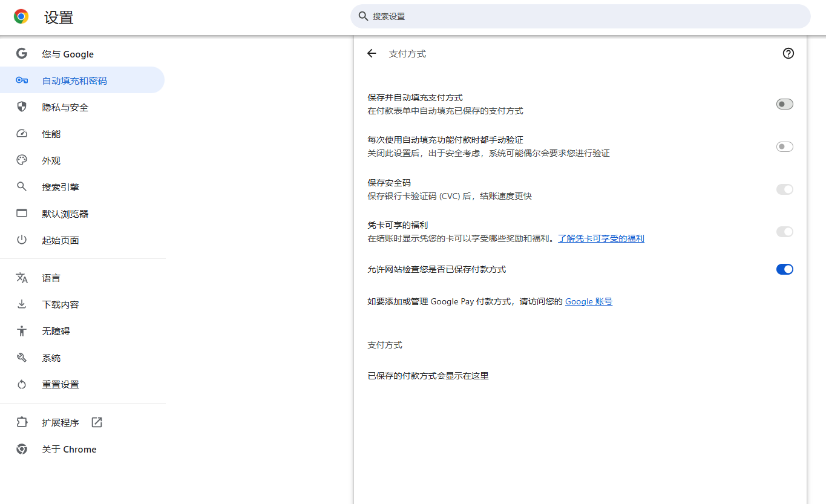Viewport: 826px width, 504px height.
Task: Open 搜索引擎 settings page
Action: click(x=82, y=187)
